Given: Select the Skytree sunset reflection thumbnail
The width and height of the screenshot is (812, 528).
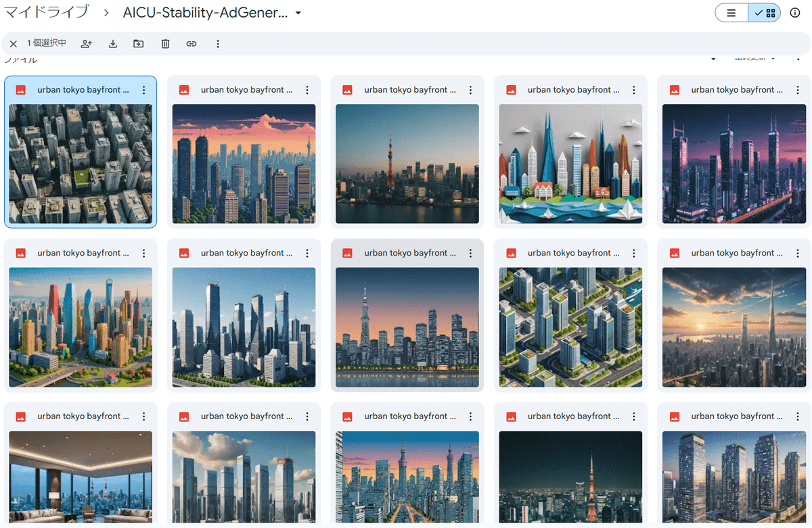Looking at the screenshot, I should (x=407, y=327).
